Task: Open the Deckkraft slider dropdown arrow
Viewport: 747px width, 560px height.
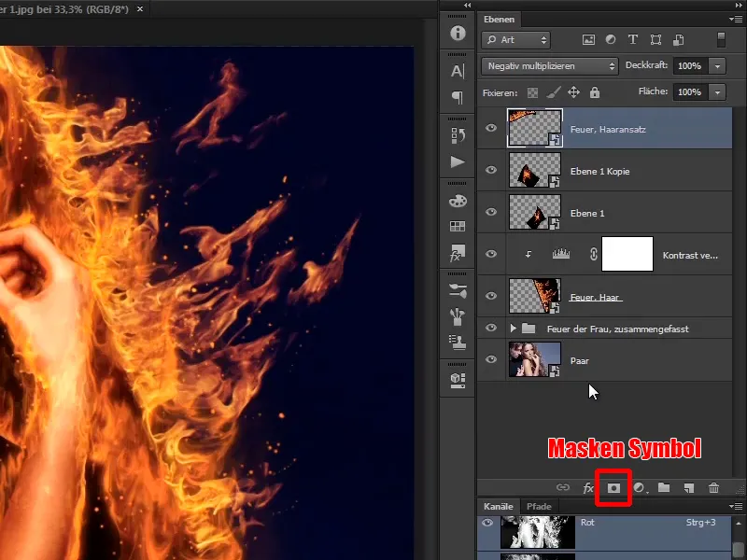Action: coord(717,66)
